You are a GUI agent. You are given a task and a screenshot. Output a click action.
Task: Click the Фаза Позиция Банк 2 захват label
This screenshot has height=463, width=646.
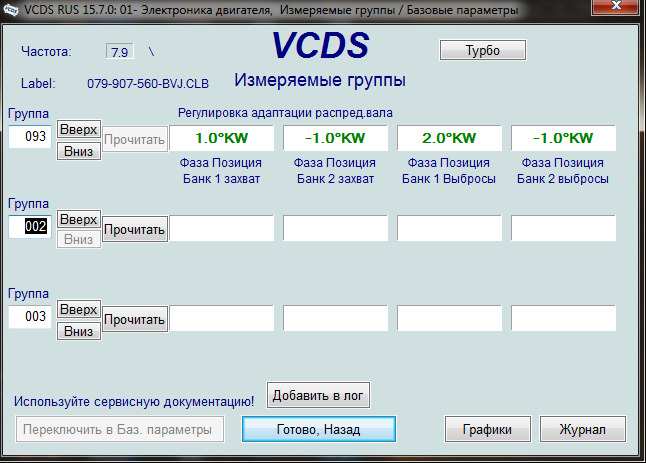click(335, 171)
